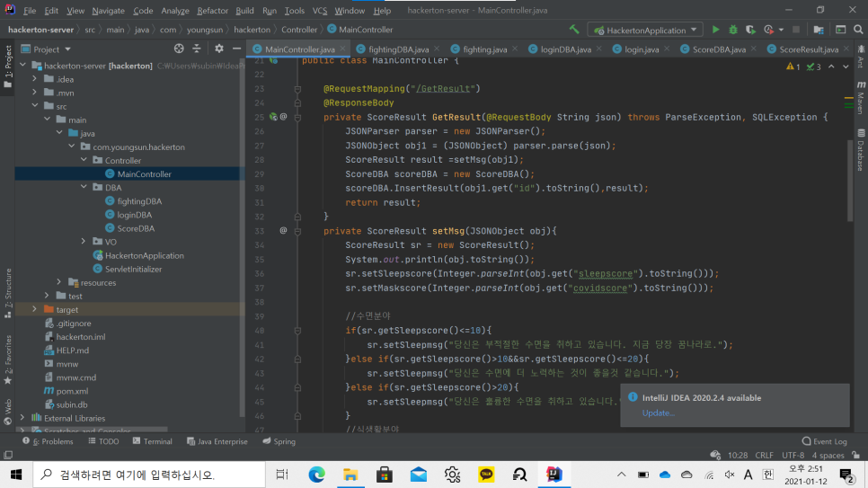Image resolution: width=868 pixels, height=488 pixels.
Task: Collapse the src folder
Action: (x=35, y=106)
